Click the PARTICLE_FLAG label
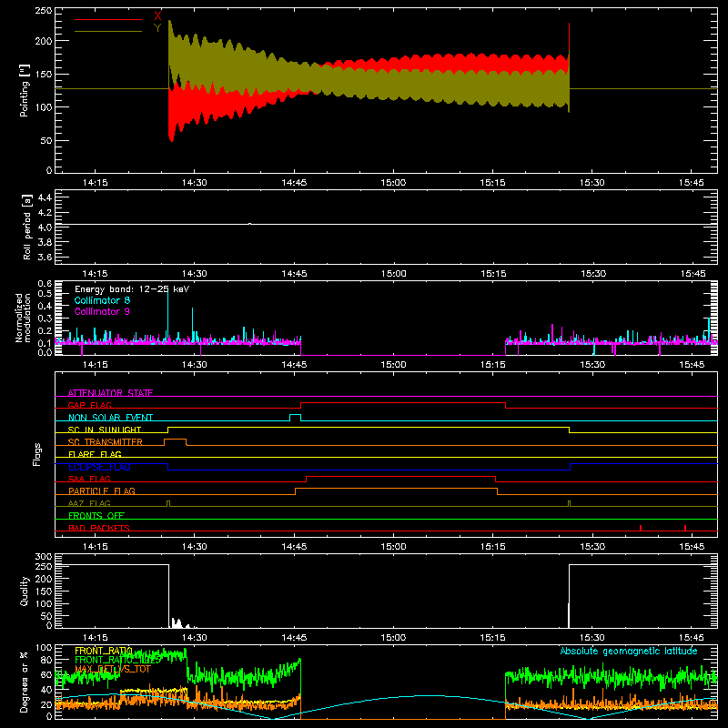This screenshot has height=728, width=728. click(102, 490)
